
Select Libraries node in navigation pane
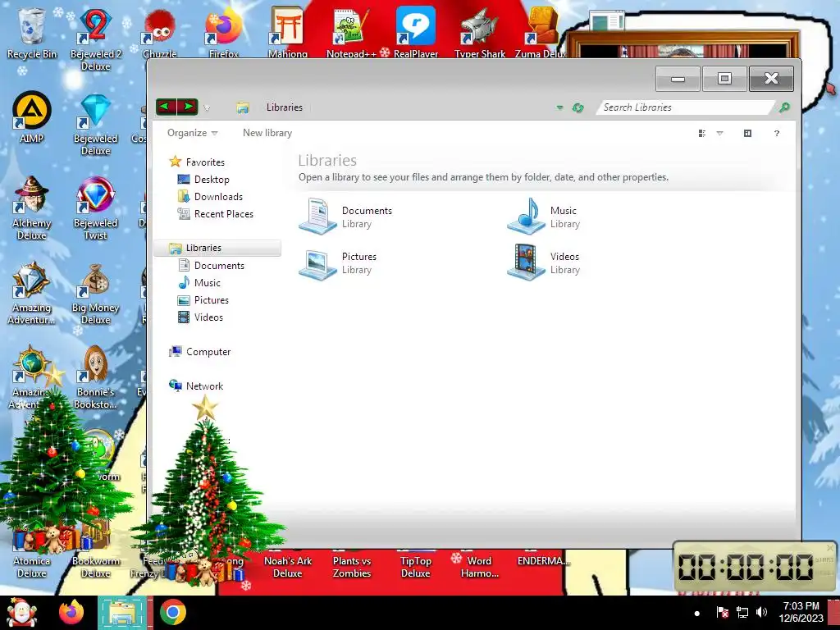217,248
